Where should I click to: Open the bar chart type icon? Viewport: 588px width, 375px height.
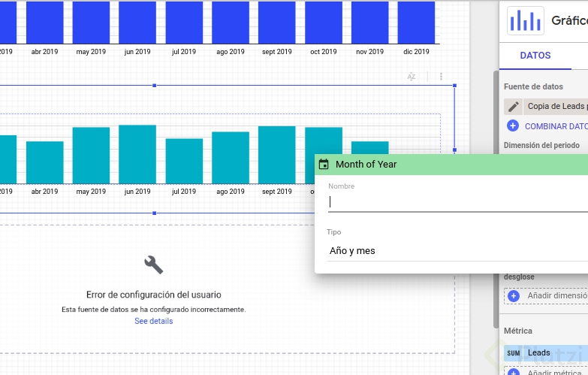[526, 20]
